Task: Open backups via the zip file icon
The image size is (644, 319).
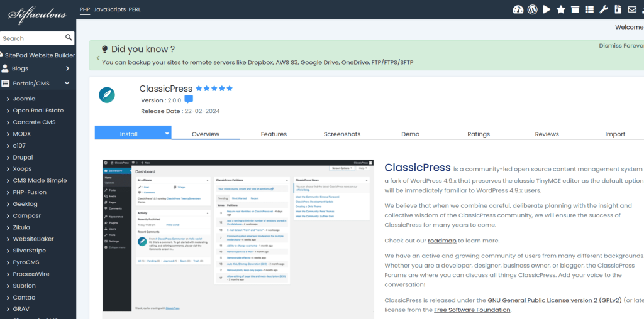Action: [x=618, y=9]
